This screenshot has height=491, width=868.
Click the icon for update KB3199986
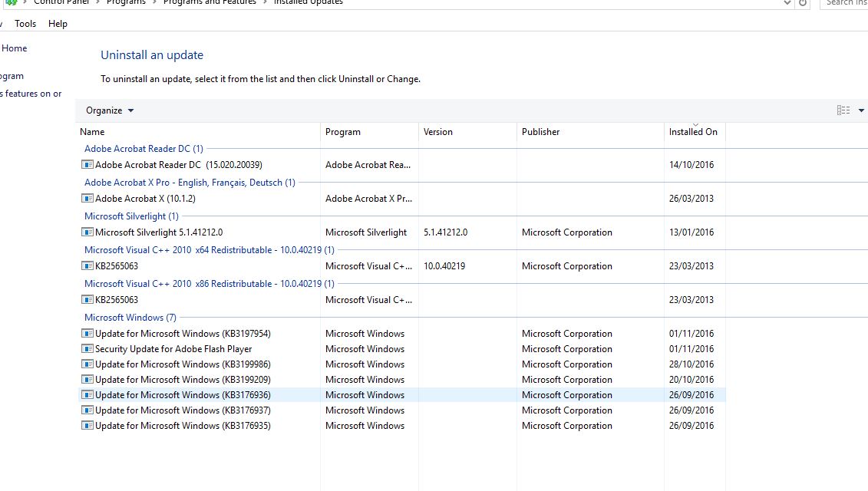87,364
